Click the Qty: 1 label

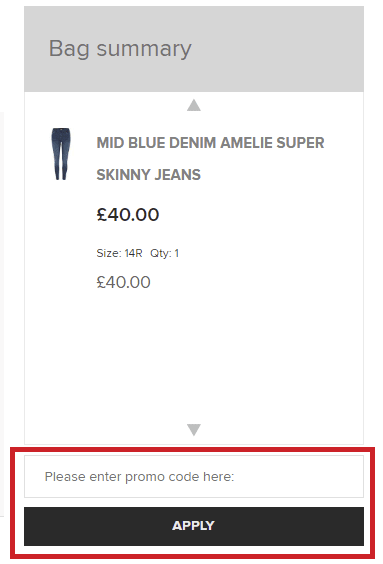point(164,253)
